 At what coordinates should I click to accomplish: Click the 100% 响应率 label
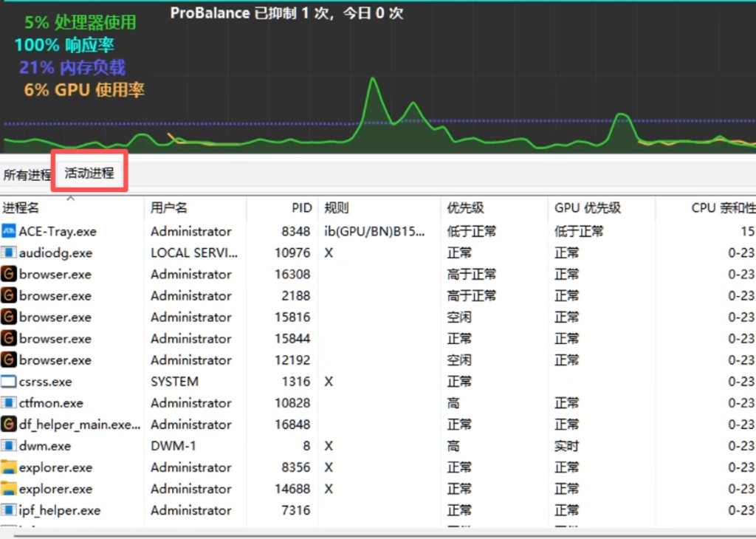tap(64, 45)
